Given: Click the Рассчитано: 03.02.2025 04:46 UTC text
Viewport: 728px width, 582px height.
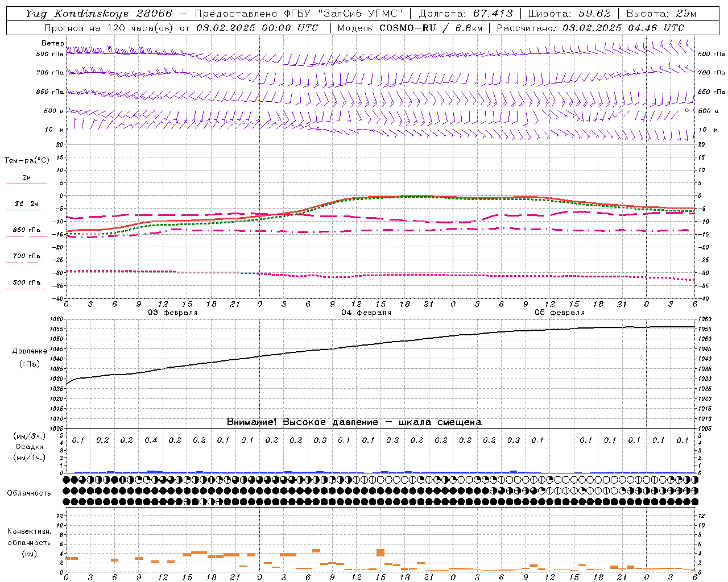Looking at the screenshot, I should [x=590, y=28].
